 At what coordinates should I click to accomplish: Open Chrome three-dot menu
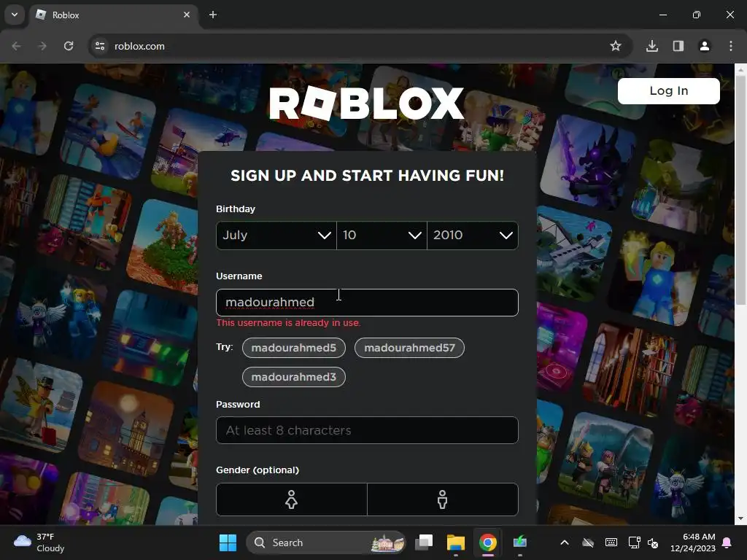coord(731,46)
